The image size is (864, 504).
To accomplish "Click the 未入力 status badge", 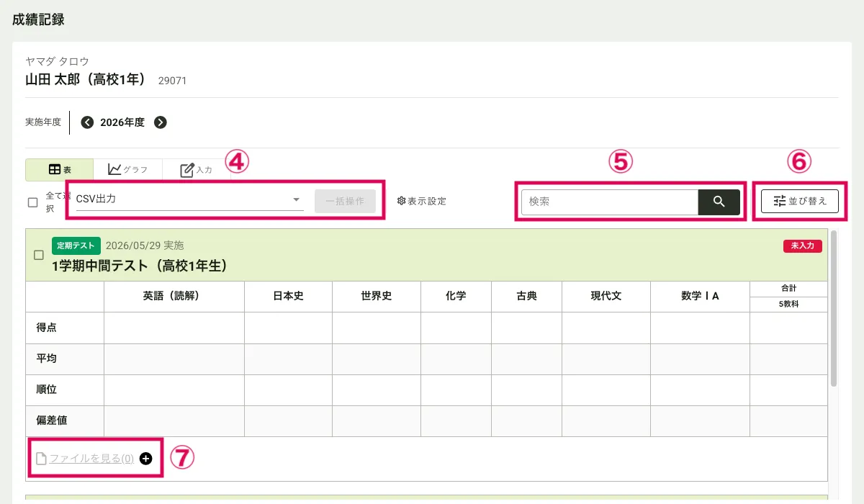I will (x=802, y=246).
